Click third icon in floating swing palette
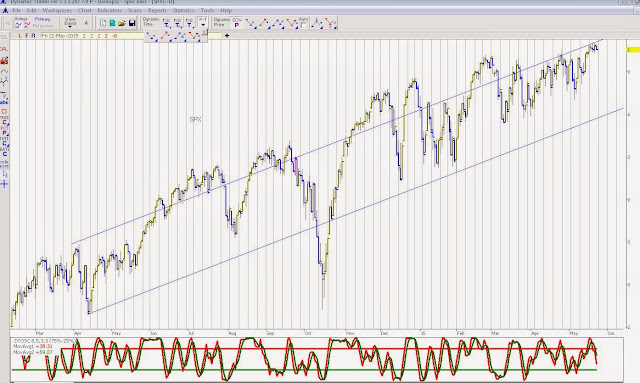Viewport: 640px width, 383px height. [x=180, y=37]
